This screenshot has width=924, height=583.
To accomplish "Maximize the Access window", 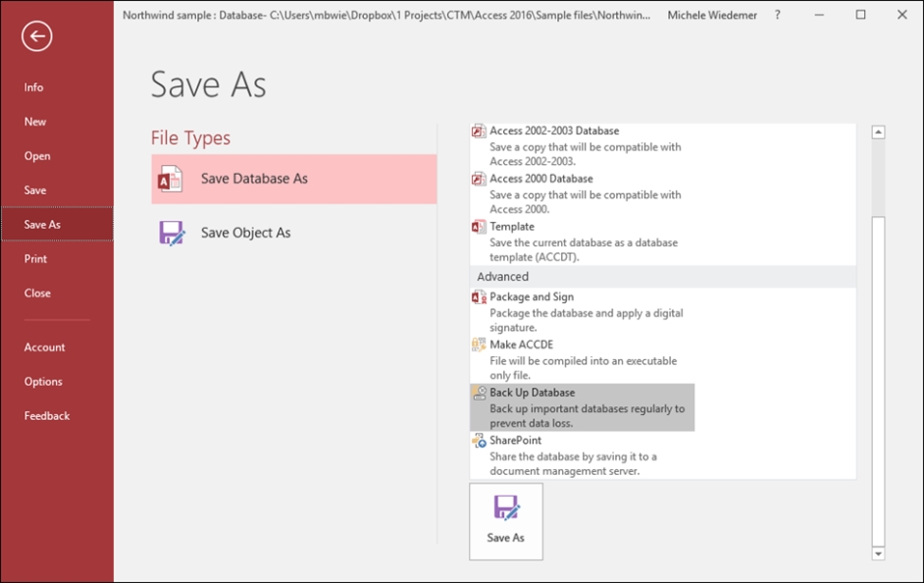I will point(861,15).
